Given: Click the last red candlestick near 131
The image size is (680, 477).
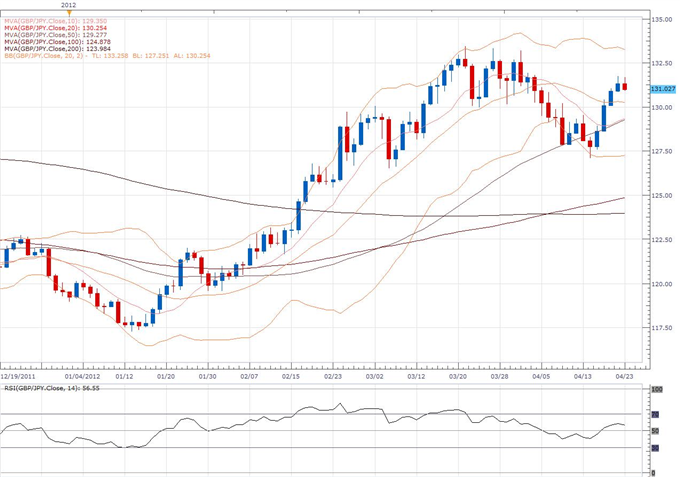Looking at the screenshot, I should click(625, 86).
